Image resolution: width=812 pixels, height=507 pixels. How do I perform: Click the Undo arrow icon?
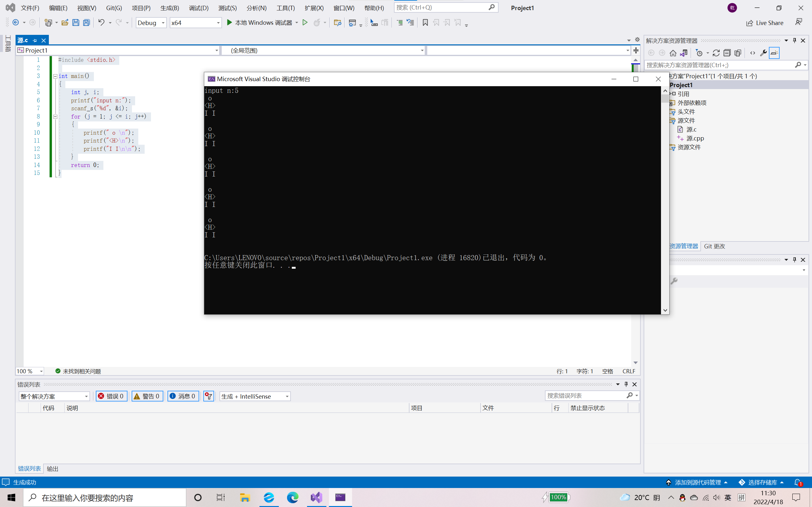[101, 22]
